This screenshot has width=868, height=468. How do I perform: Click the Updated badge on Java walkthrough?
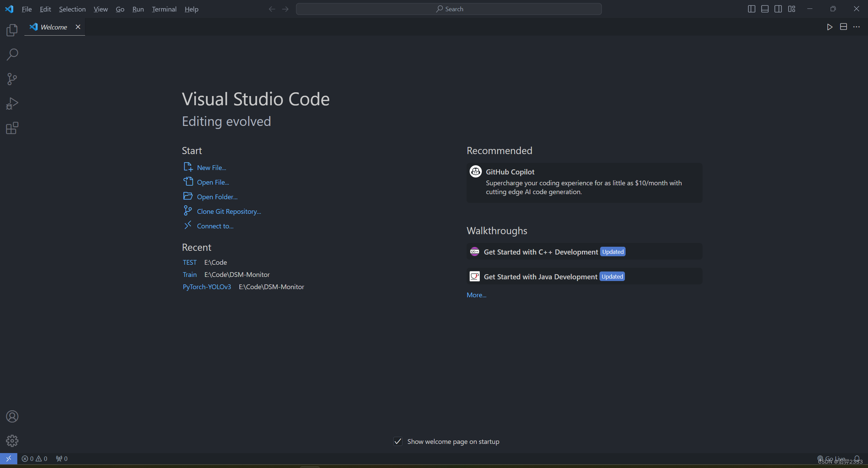click(612, 276)
